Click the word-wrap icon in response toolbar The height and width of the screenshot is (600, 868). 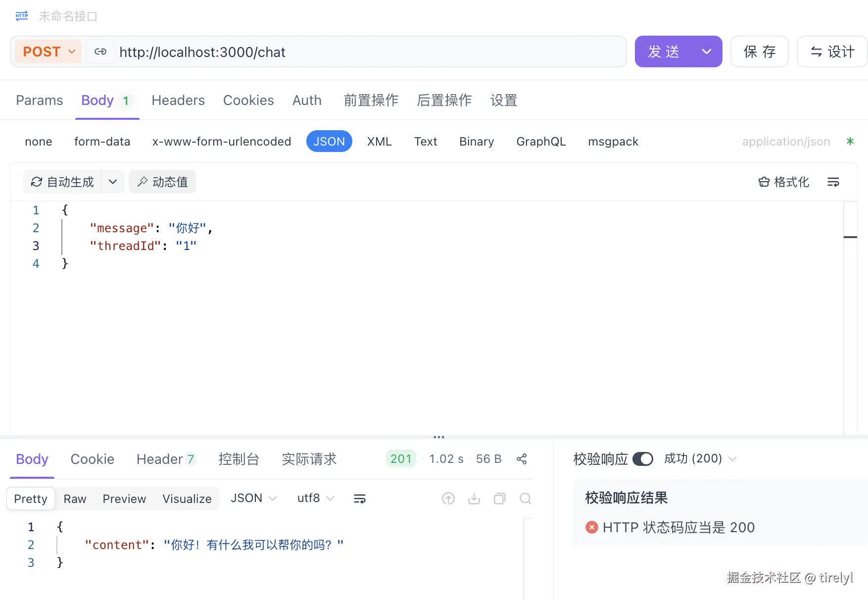360,499
